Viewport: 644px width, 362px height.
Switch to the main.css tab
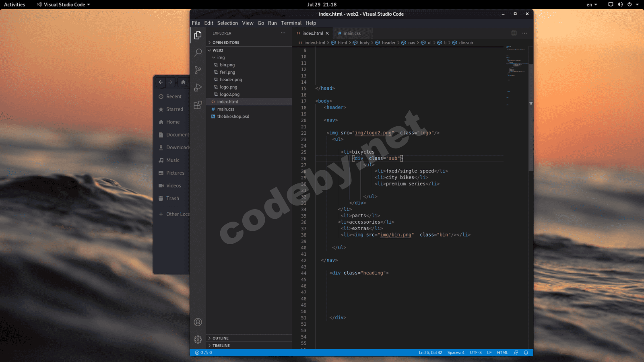tap(352, 33)
